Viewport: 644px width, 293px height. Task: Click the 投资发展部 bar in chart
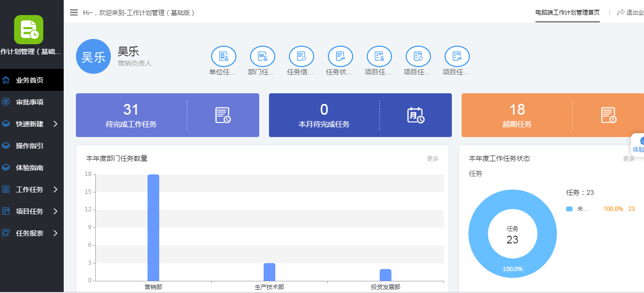pos(386,275)
